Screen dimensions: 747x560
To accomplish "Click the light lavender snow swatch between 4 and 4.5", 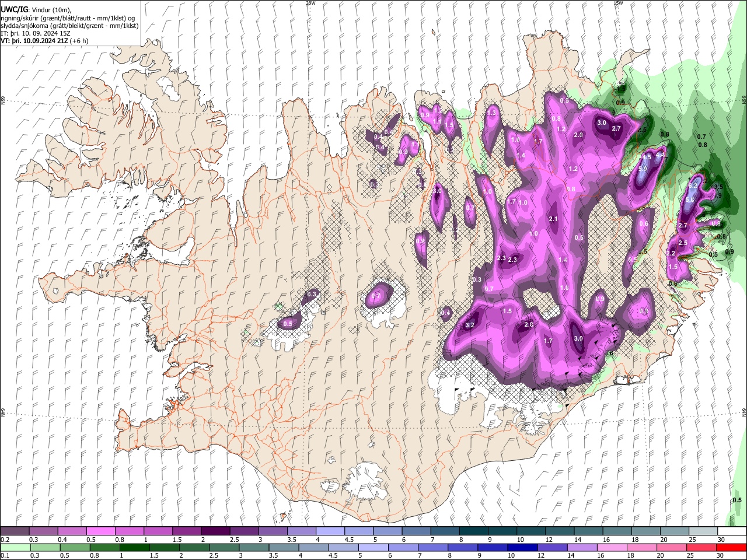I will 330,531.
